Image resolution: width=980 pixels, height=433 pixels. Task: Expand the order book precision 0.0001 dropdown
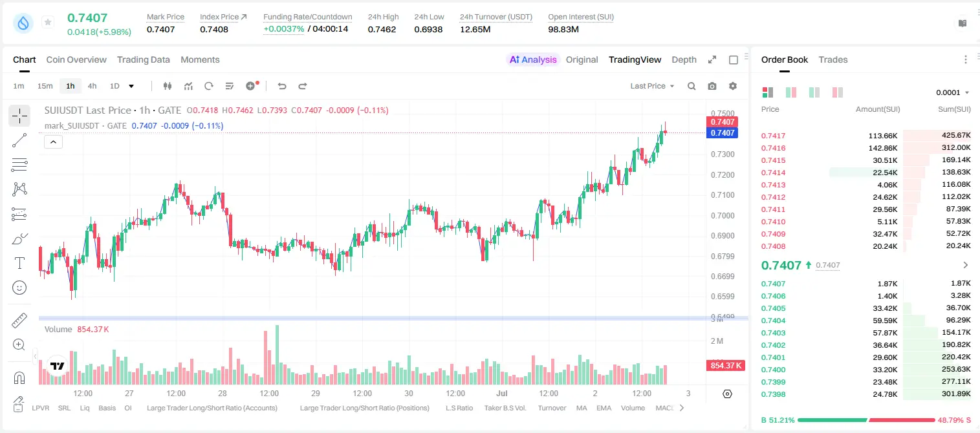pos(953,92)
